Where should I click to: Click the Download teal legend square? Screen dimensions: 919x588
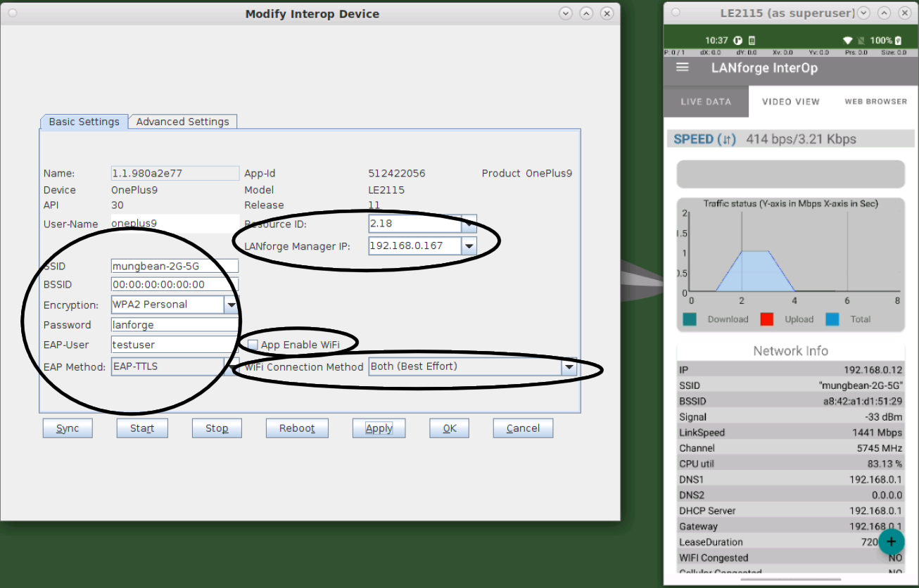coord(690,319)
